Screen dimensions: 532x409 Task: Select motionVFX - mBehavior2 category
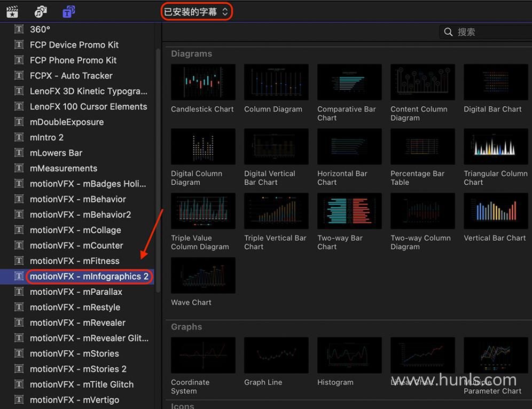[77, 215]
